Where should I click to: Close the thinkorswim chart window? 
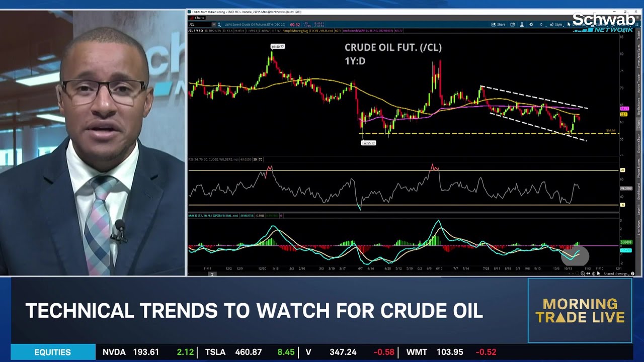[635, 12]
